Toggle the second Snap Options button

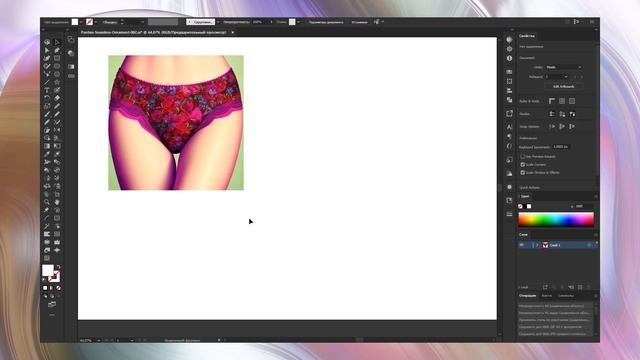pyautogui.click(x=562, y=127)
